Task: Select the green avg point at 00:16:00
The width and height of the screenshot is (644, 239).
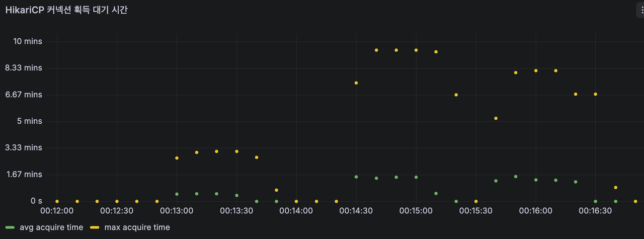Action: [536, 180]
